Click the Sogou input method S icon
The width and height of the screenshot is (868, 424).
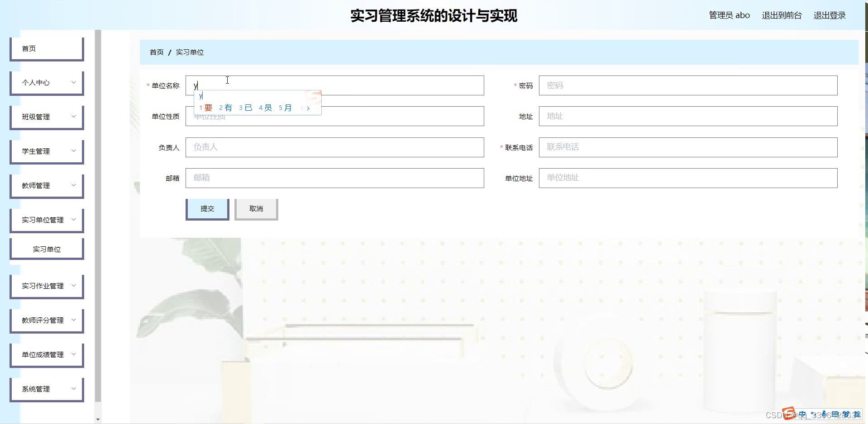pyautogui.click(x=788, y=413)
